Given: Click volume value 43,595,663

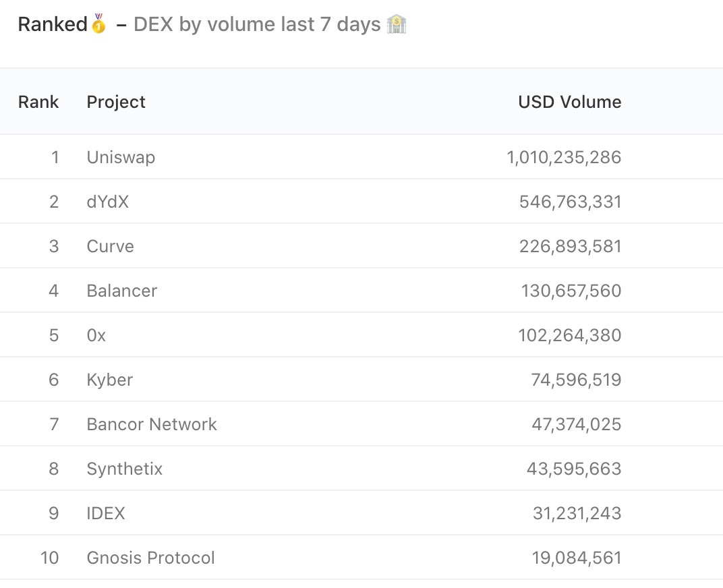Looking at the screenshot, I should click(x=574, y=469).
